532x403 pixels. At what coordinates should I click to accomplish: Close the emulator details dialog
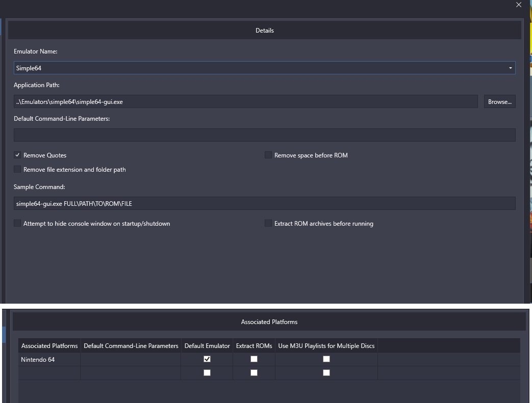[518, 5]
